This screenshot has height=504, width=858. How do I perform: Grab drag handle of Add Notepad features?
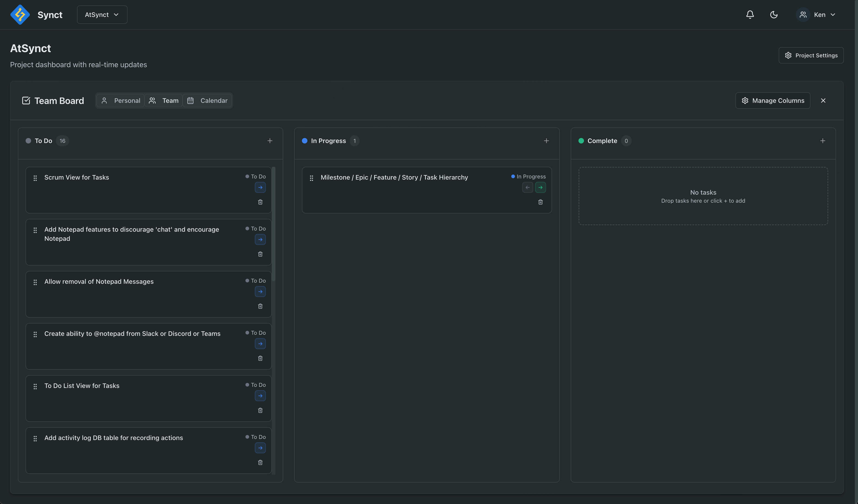[x=35, y=230]
